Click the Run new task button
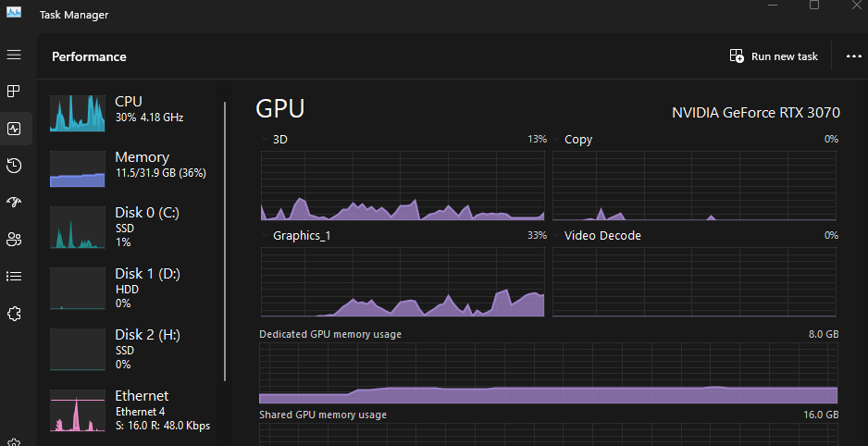This screenshot has height=446, width=868. pyautogui.click(x=774, y=56)
